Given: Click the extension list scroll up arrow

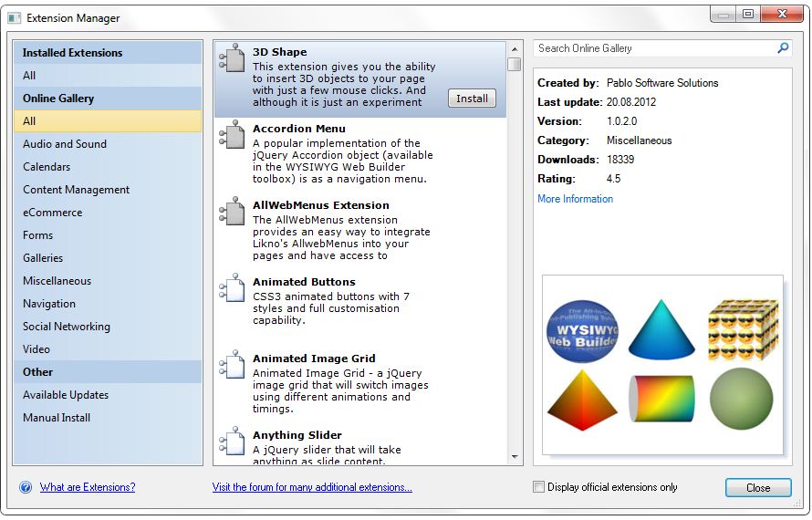Looking at the screenshot, I should tap(515, 49).
